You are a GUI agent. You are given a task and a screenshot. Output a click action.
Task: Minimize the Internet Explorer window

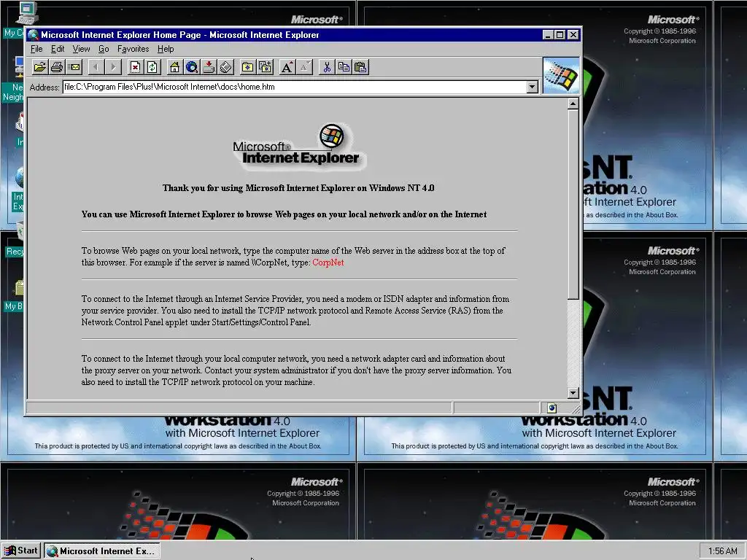pyautogui.click(x=549, y=35)
